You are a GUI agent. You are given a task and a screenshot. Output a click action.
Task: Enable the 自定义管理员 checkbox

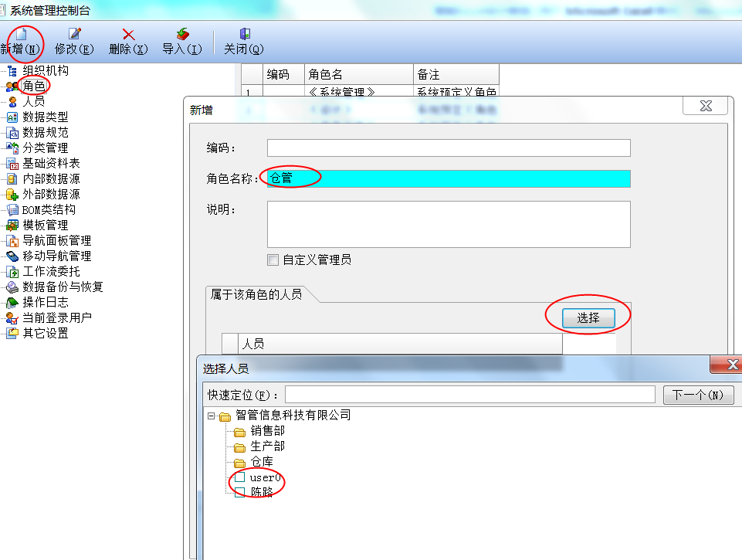coord(273,260)
